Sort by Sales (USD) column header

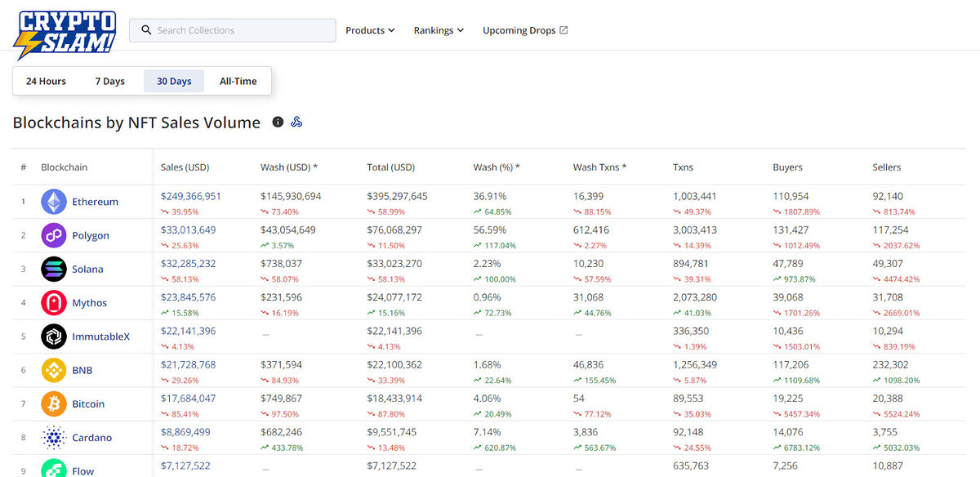pos(185,167)
